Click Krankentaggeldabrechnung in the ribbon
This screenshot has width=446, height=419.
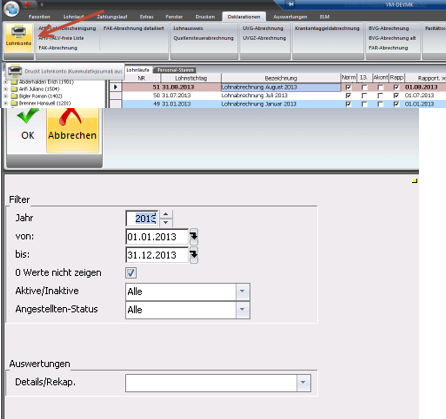click(327, 28)
